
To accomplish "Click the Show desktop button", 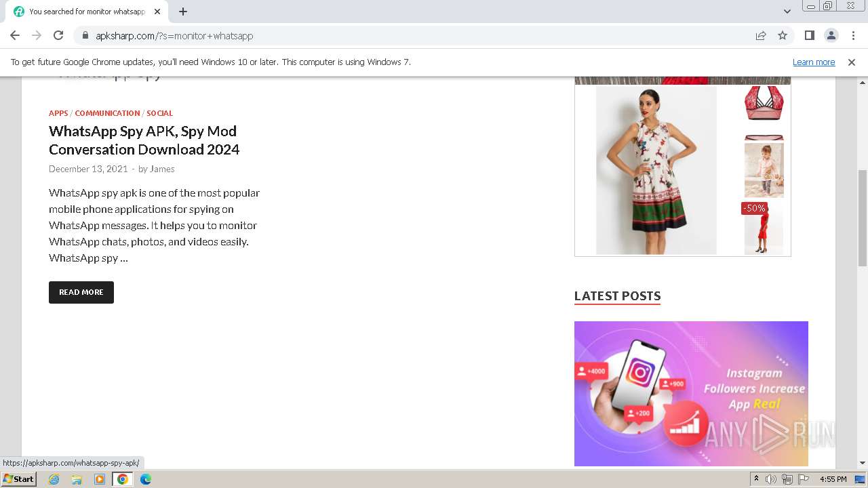I will (861, 479).
